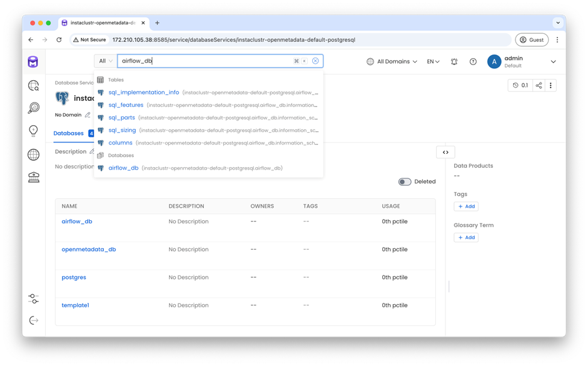The image size is (588, 366).
Task: Open Observability magnifier icon in sidebar
Action: coord(33,108)
